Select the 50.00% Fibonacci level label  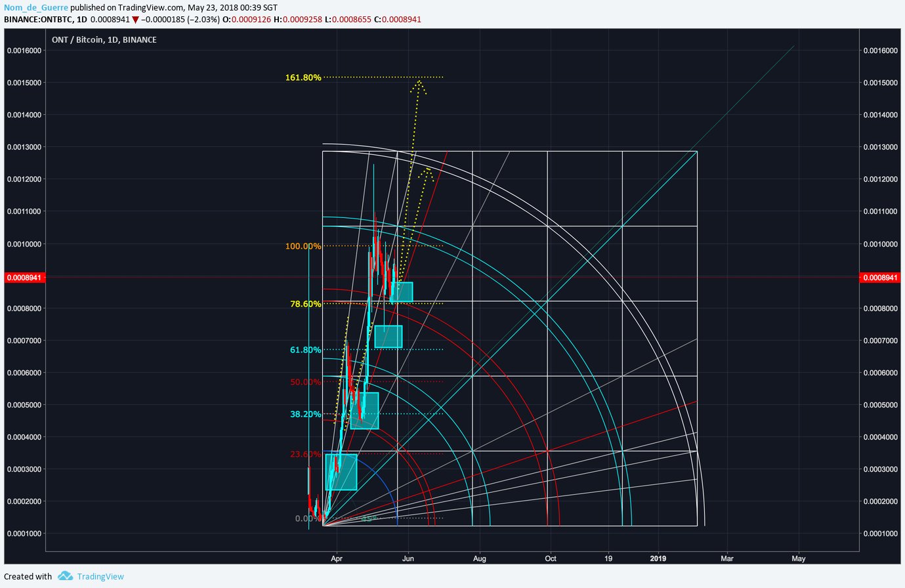tap(306, 382)
